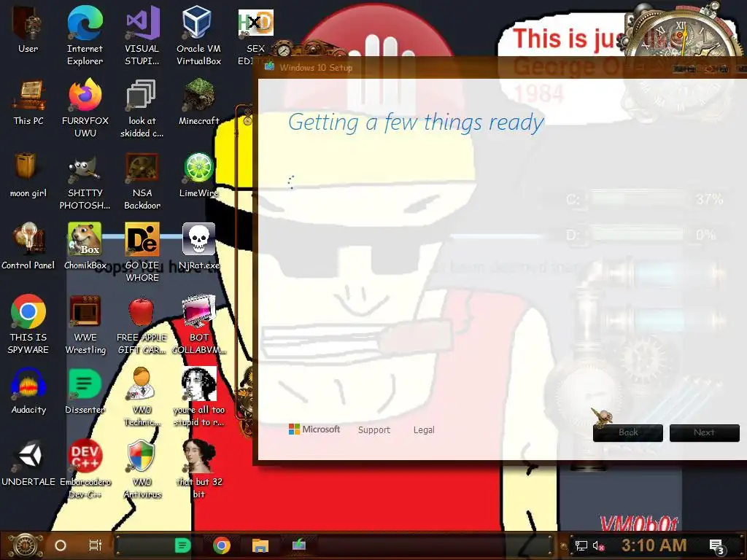Click the Next button in Setup
Screen dimensions: 747x560
point(704,433)
